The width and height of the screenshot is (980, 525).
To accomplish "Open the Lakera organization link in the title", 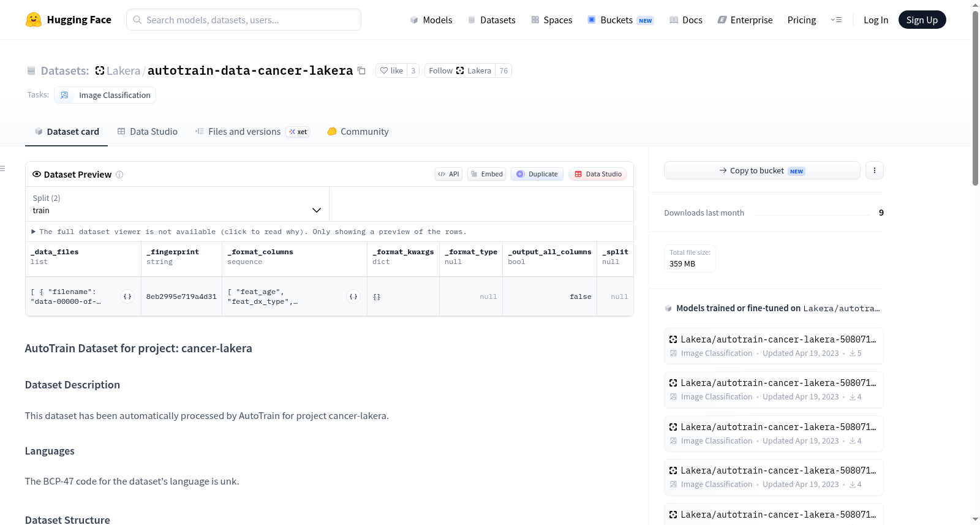I will click(123, 70).
